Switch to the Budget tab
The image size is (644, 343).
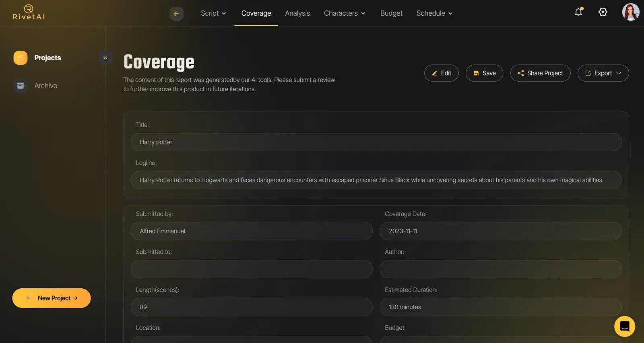tap(391, 13)
